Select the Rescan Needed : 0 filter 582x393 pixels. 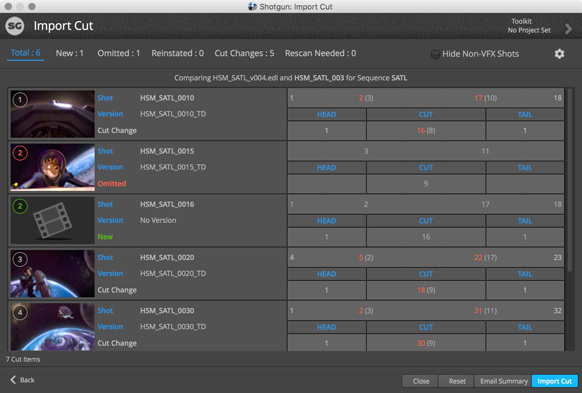coord(320,53)
